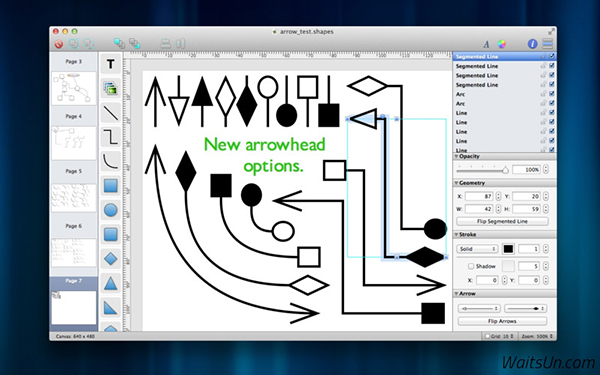This screenshot has width=600, height=375.
Task: Open the Shadow color swatch
Action: (508, 266)
